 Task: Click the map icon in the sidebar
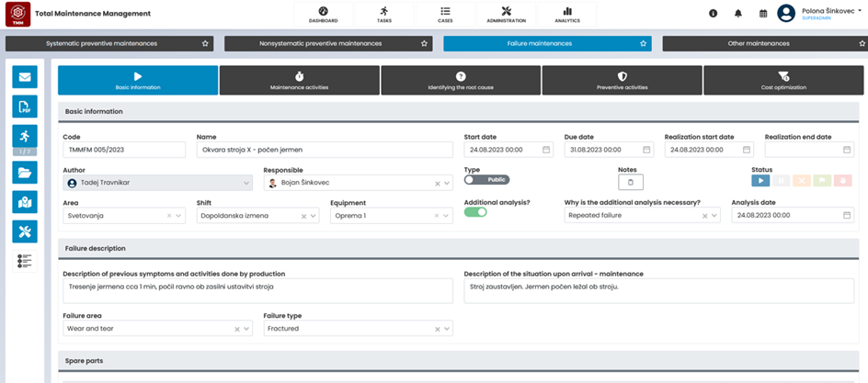coord(25,202)
